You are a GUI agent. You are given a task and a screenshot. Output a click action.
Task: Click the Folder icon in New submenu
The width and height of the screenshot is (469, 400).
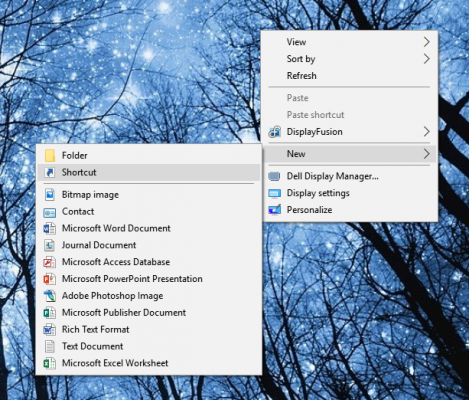50,156
